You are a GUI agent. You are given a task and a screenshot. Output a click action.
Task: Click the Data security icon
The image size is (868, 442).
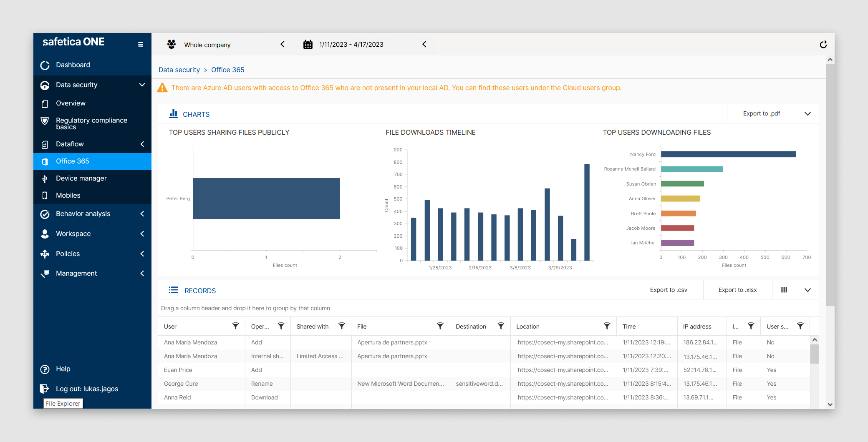coord(45,85)
